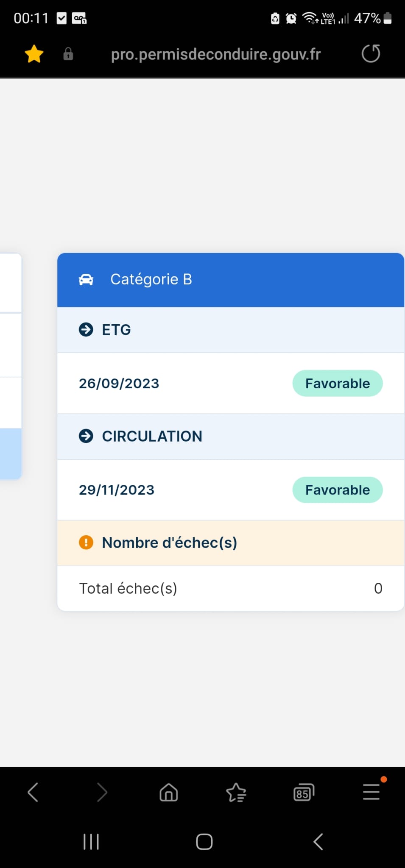
Task: Go back using browser back arrow
Action: 33,792
